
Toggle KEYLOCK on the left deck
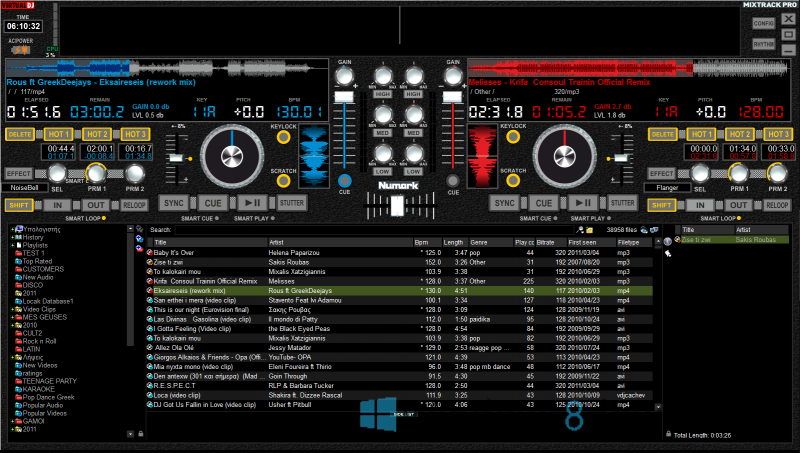click(283, 137)
